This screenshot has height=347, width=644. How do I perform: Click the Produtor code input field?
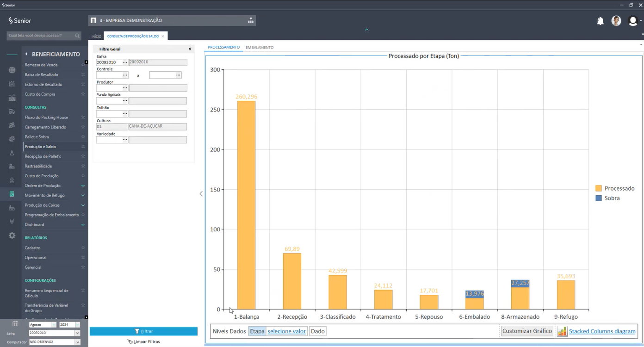click(x=109, y=88)
